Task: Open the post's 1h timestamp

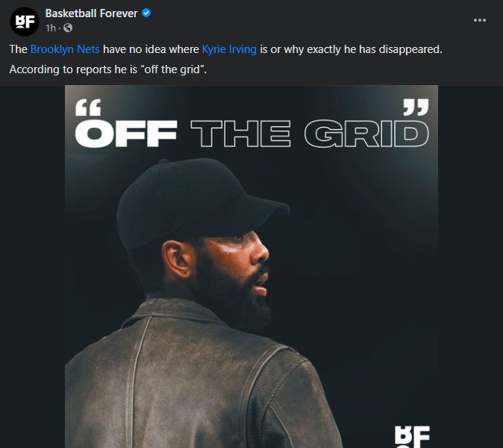Action: click(51, 28)
